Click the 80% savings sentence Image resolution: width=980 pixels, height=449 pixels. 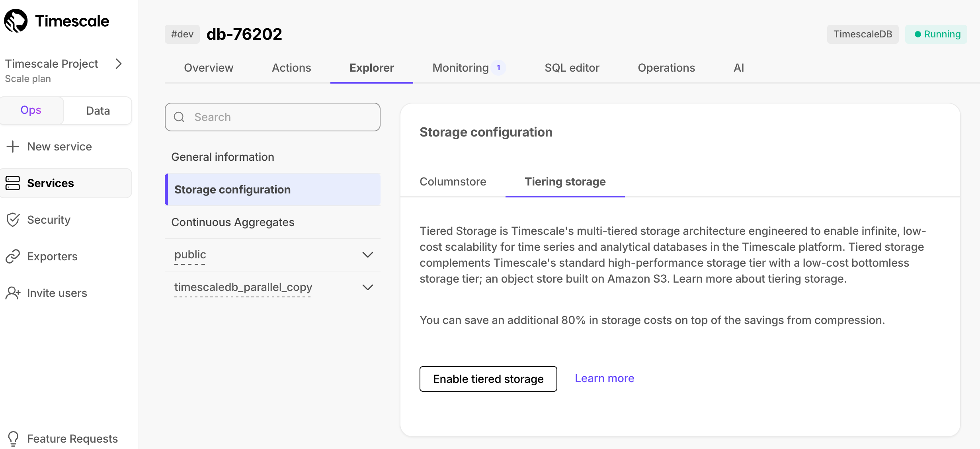click(652, 320)
